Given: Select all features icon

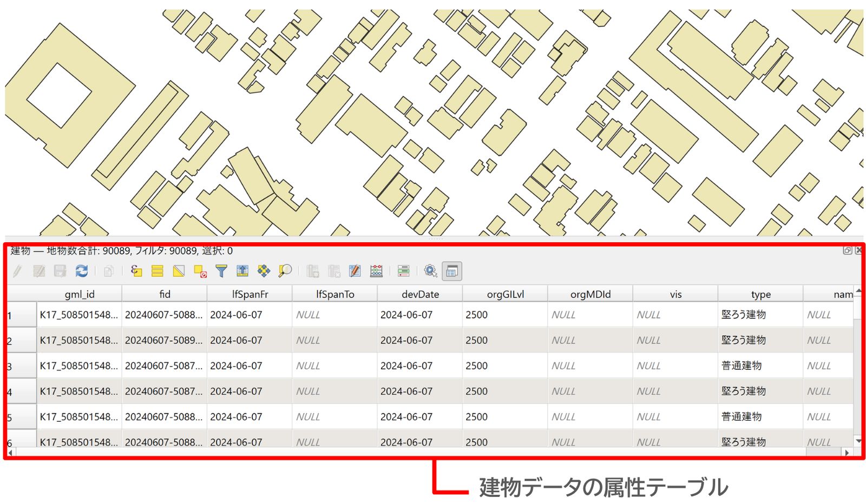Looking at the screenshot, I should tap(158, 271).
